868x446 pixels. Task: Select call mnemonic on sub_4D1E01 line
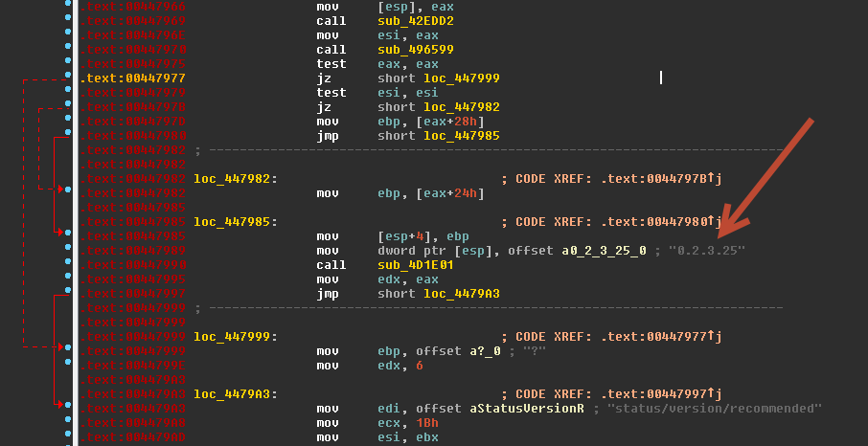click(331, 265)
